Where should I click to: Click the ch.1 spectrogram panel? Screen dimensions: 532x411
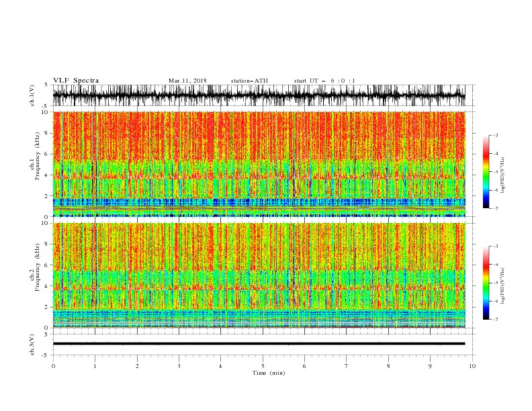259,164
